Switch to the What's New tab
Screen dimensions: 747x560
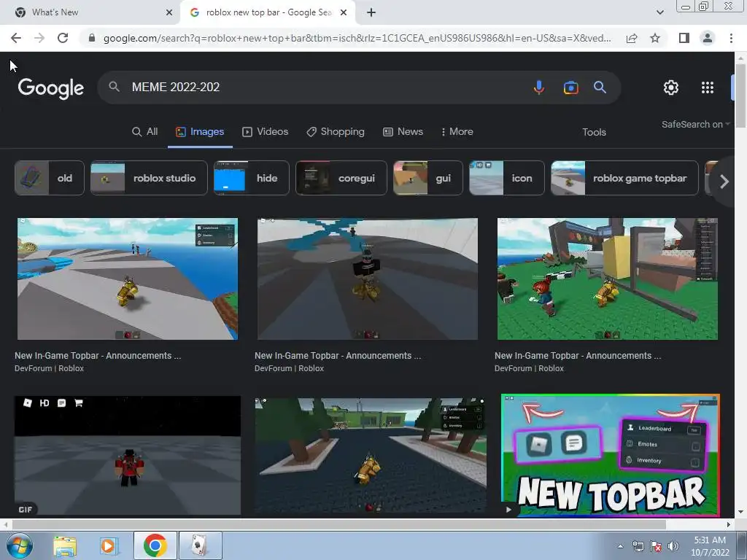90,12
